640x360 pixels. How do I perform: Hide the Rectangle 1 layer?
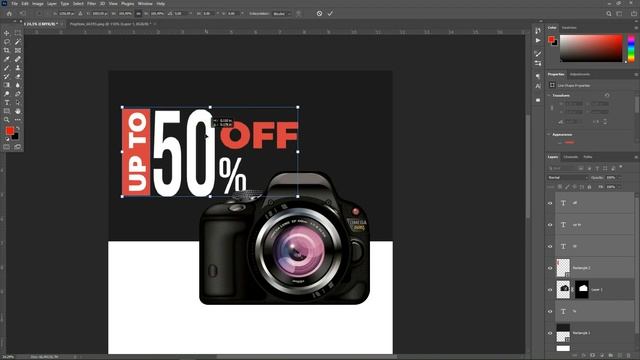(x=550, y=333)
